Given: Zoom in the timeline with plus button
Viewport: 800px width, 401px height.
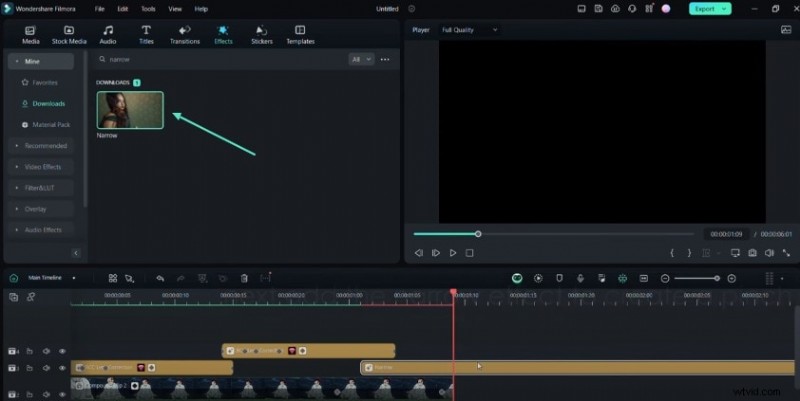Looking at the screenshot, I should point(732,278).
